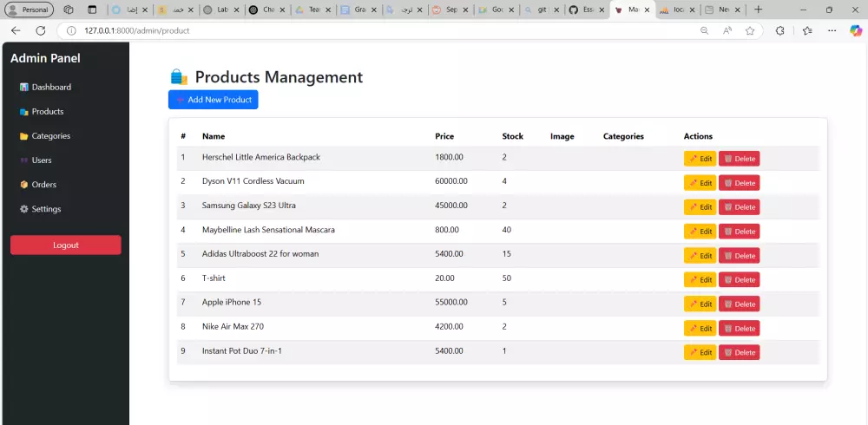Click the Settings gear icon in sidebar

click(x=24, y=209)
